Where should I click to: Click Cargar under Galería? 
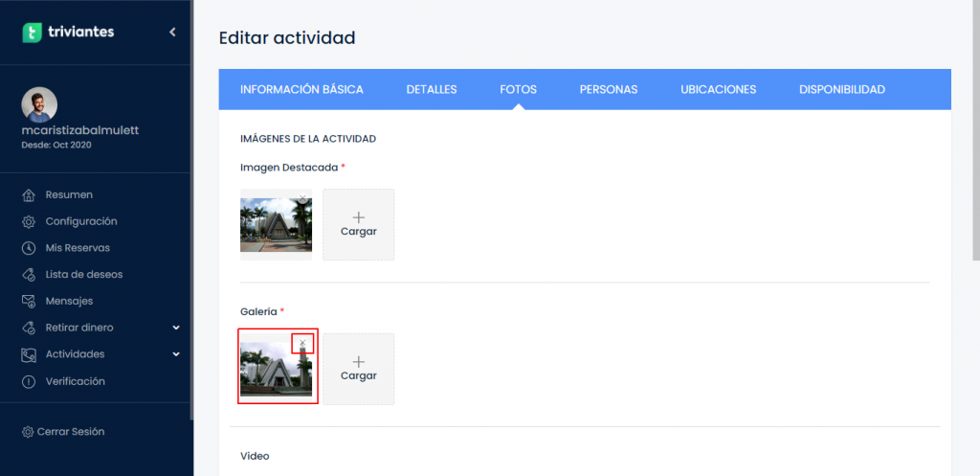(359, 369)
